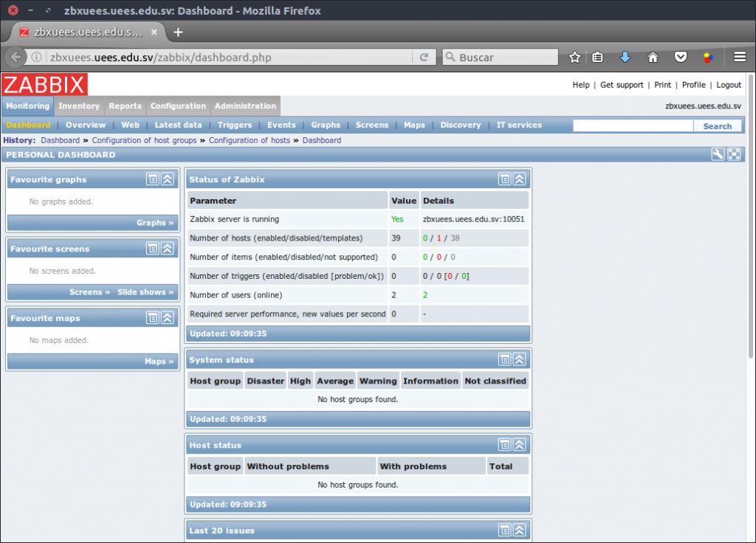
Task: Collapse the Favourite graphs widget
Action: (x=168, y=179)
